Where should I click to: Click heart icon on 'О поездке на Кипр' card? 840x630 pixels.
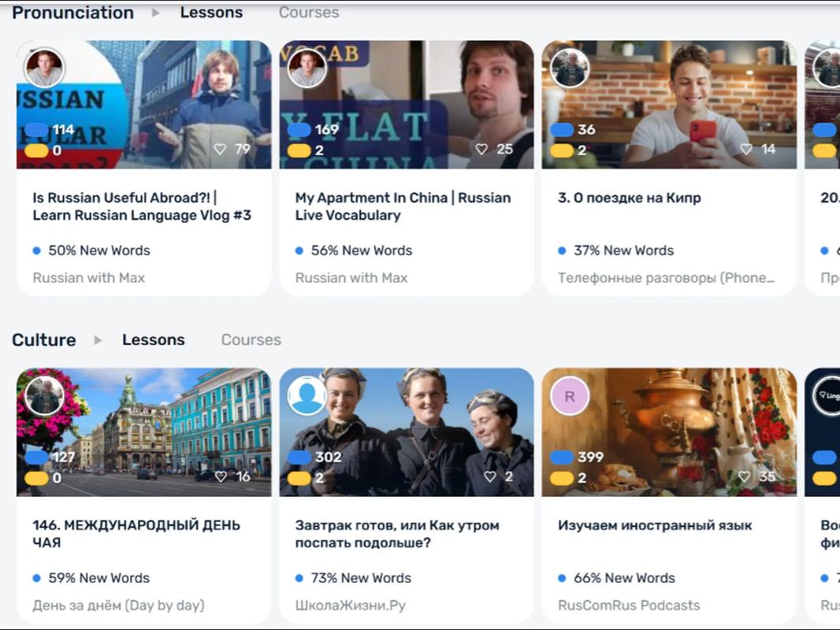click(x=745, y=150)
